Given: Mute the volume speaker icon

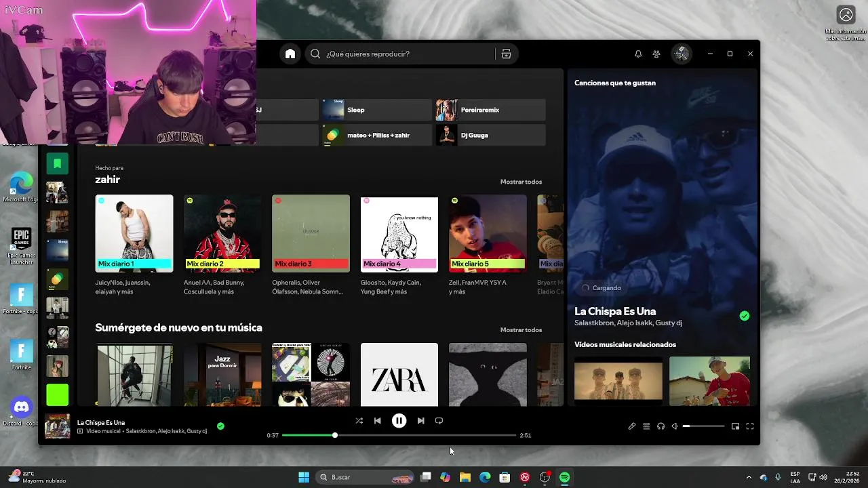Looking at the screenshot, I should click(x=675, y=426).
